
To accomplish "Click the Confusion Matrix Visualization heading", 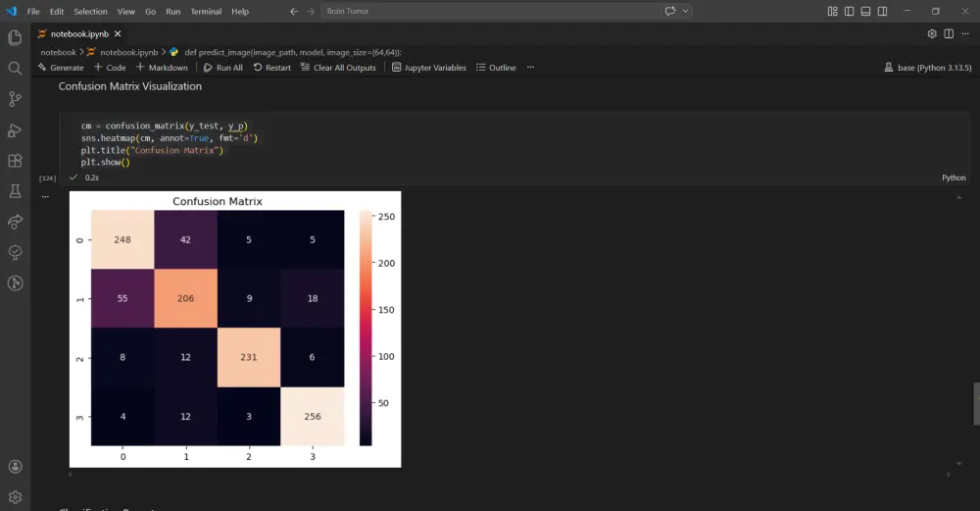I will [130, 86].
